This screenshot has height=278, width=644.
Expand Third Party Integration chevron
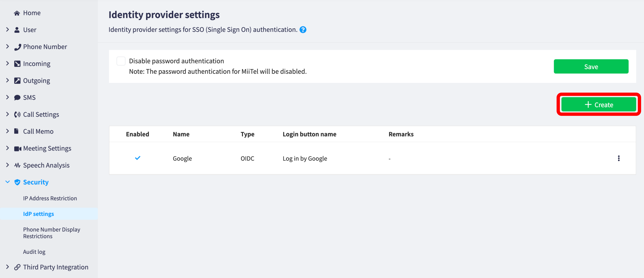coord(7,267)
